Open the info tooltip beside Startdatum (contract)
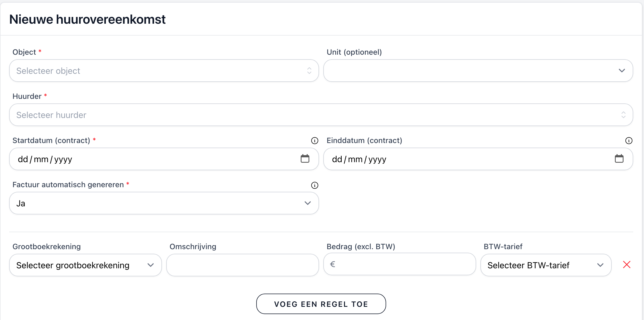 coord(314,140)
